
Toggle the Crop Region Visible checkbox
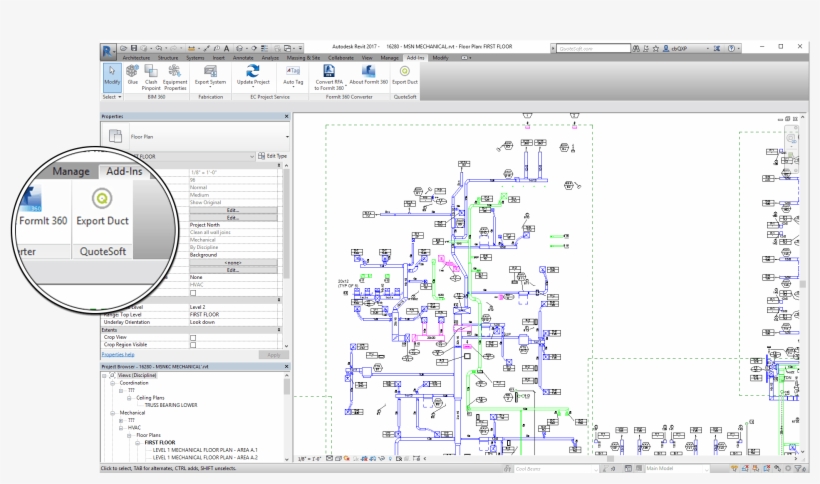193,345
